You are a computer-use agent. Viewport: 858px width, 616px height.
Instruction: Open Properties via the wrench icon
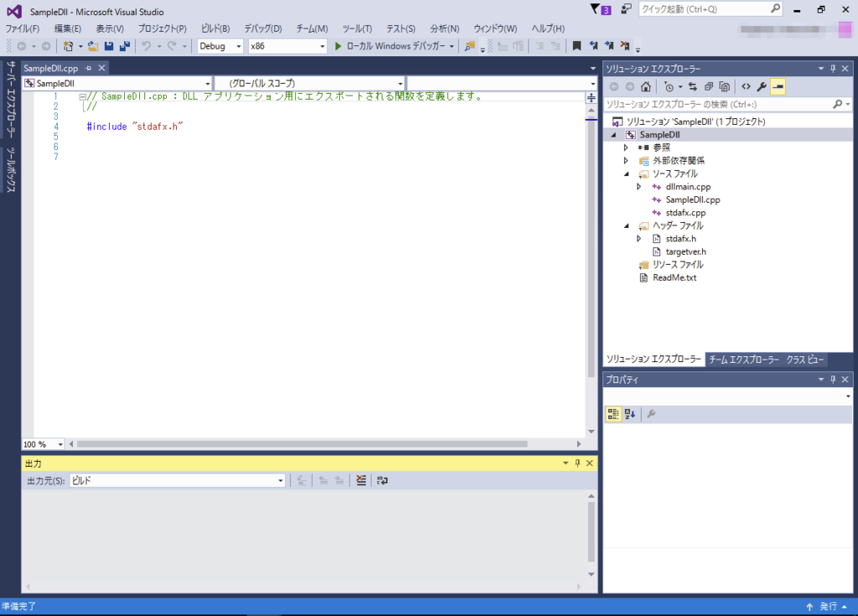761,86
